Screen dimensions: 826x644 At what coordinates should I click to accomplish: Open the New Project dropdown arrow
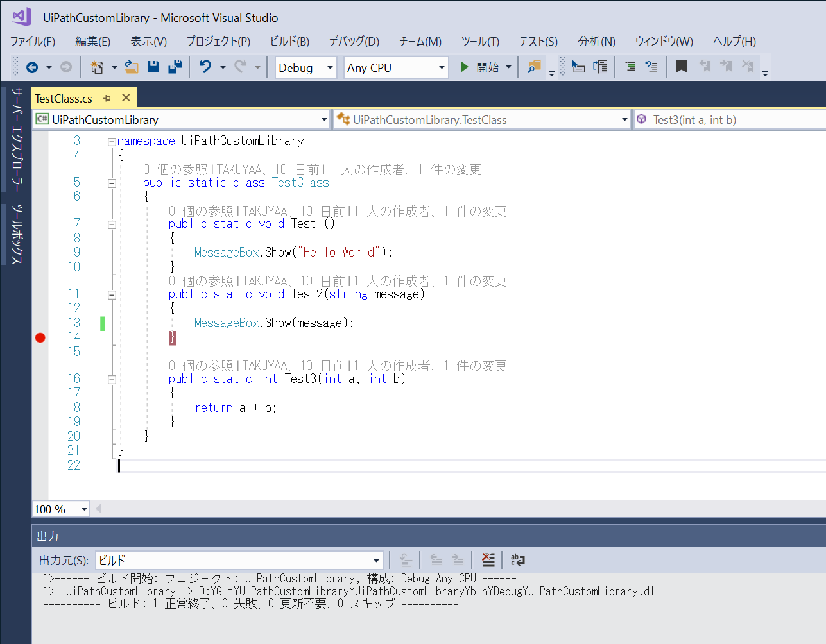pyautogui.click(x=114, y=67)
